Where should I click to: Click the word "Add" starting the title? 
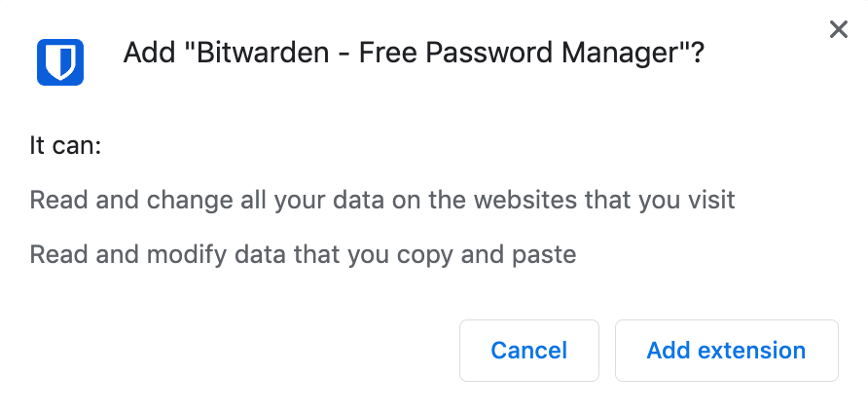[x=146, y=55]
